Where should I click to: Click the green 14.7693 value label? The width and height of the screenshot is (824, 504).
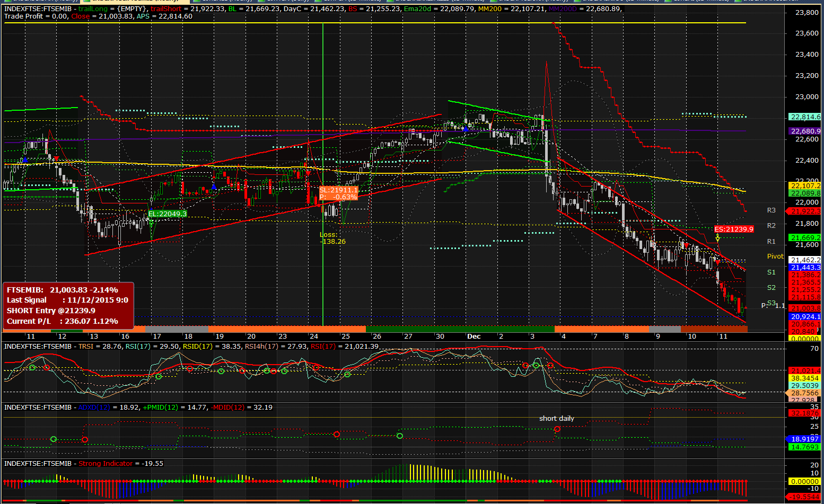[805, 447]
